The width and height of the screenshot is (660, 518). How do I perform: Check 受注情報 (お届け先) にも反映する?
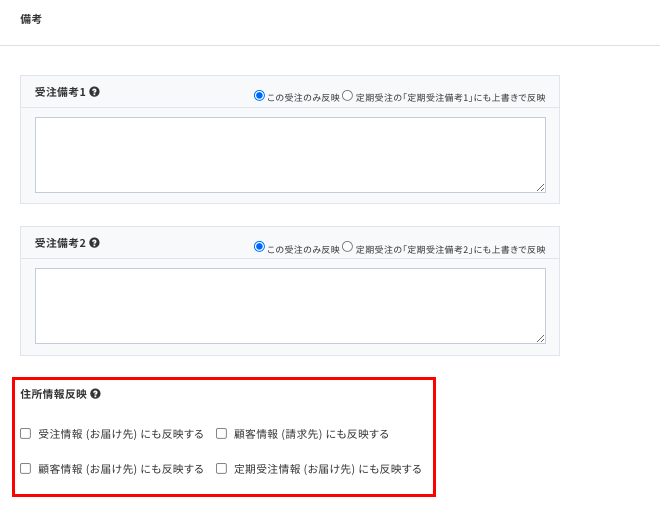tap(26, 433)
